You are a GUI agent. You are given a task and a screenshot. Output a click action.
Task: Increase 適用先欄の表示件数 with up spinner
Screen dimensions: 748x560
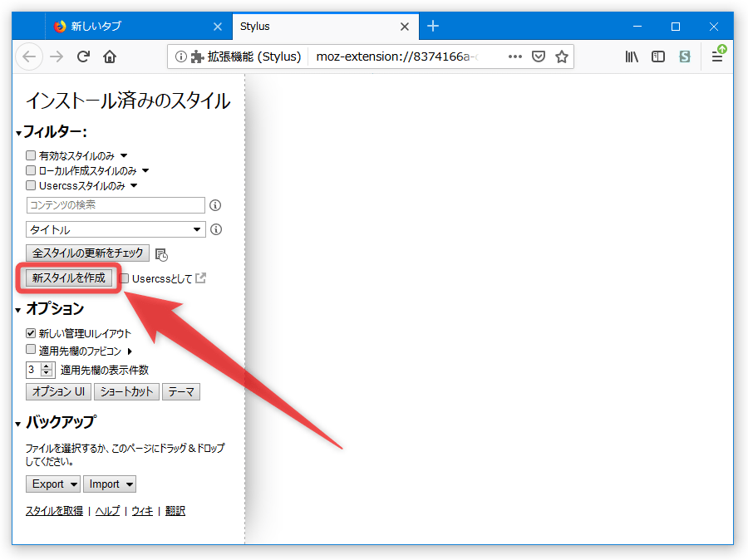pos(47,366)
